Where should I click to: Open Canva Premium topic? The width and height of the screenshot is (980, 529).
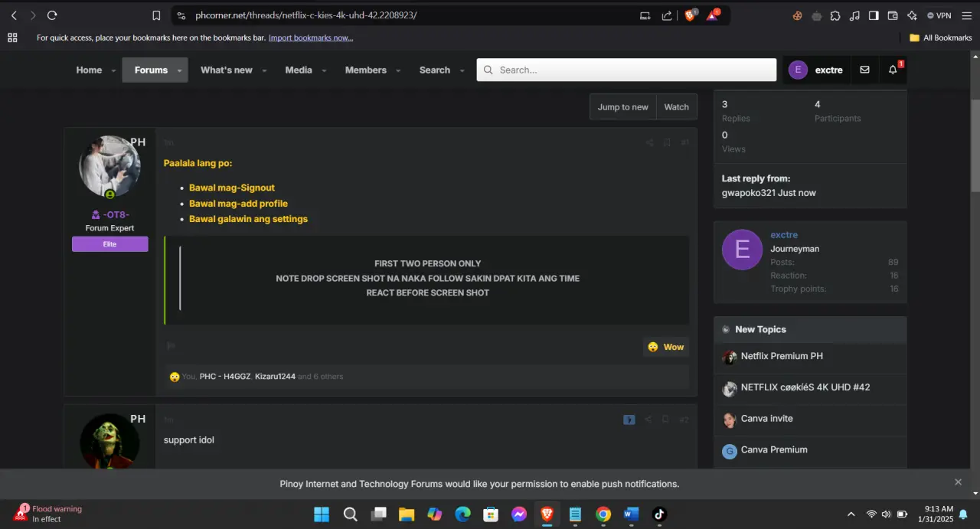click(774, 449)
